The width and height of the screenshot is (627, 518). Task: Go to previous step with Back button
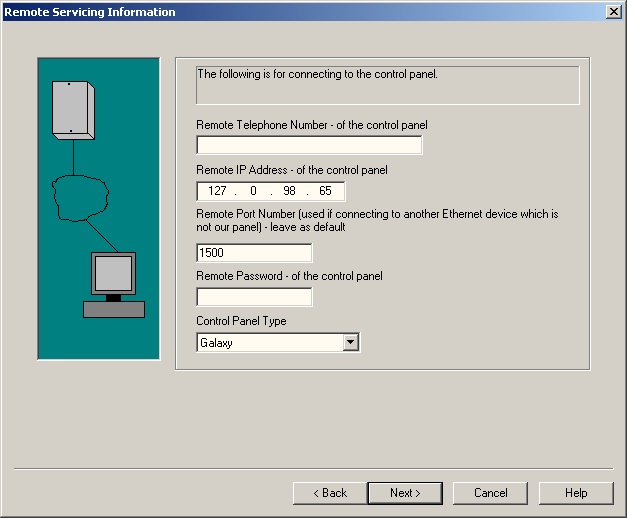tap(329, 493)
